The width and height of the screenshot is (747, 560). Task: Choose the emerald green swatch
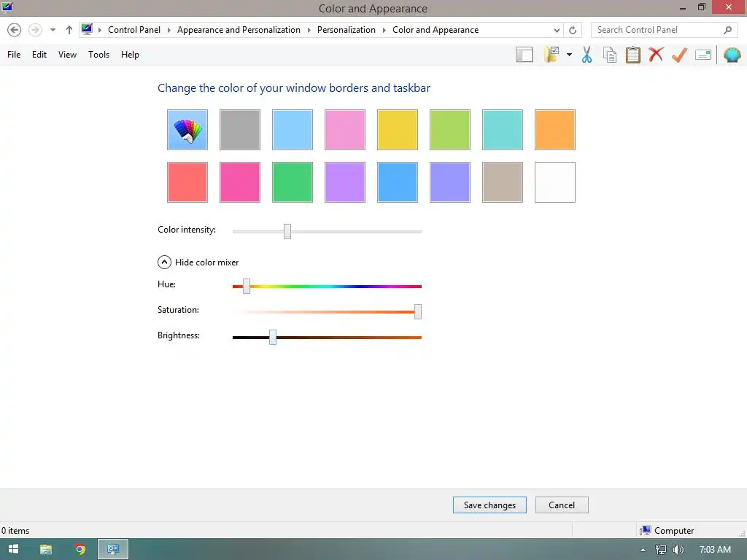pyautogui.click(x=292, y=182)
